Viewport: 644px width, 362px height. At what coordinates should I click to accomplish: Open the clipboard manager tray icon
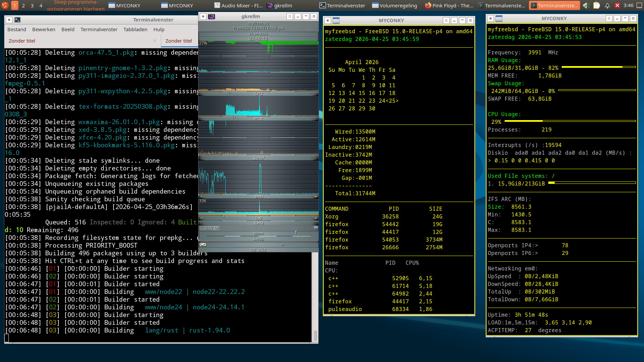(x=597, y=5)
